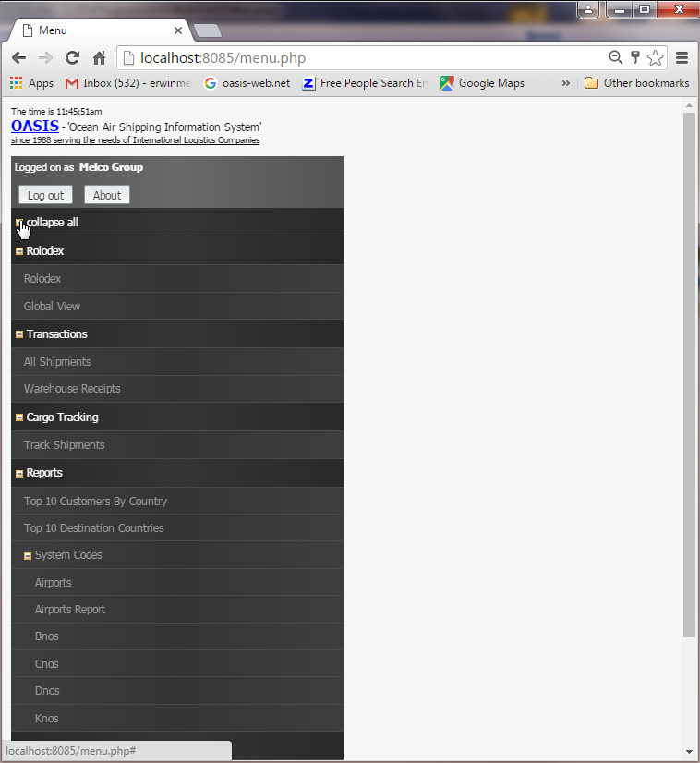Open the Knos menu item
The height and width of the screenshot is (763, 700).
pyautogui.click(x=177, y=719)
